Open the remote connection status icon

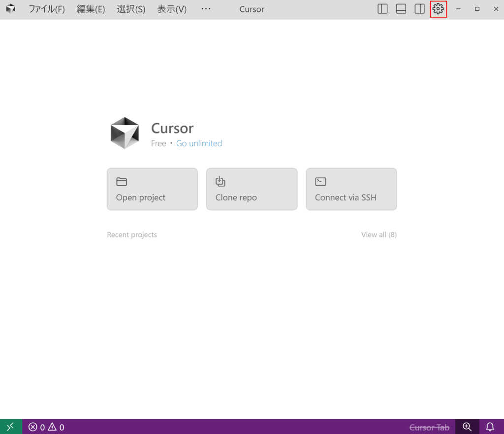[x=11, y=427]
